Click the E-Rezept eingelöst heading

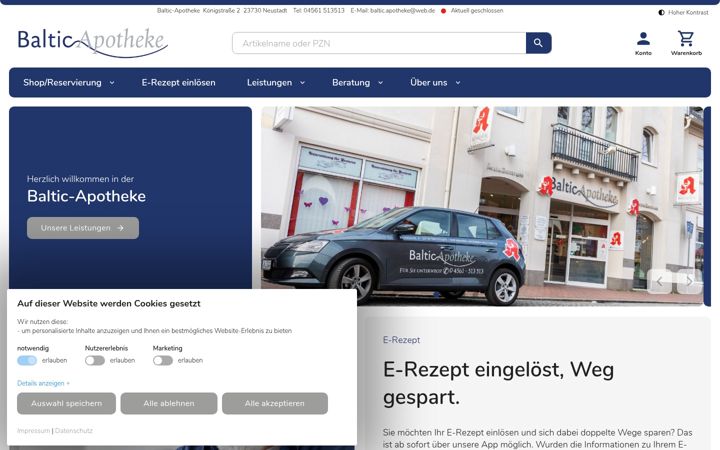coord(498,383)
